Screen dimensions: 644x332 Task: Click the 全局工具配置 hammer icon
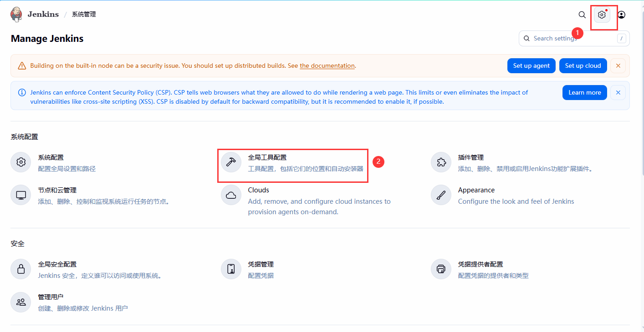point(231,162)
